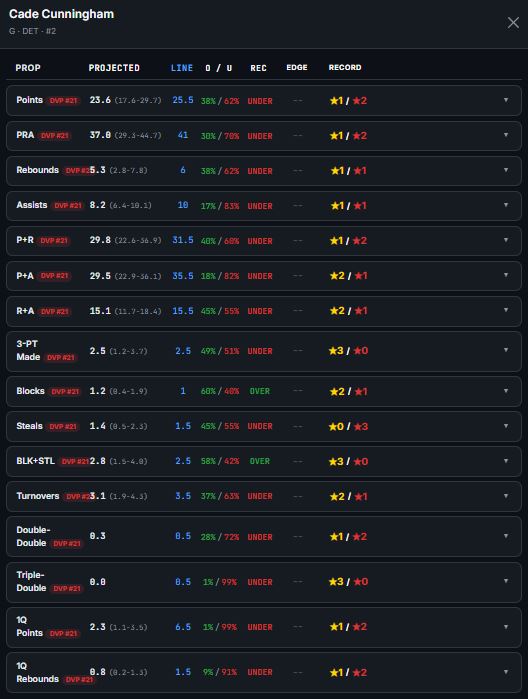
Task: Expand the Turnovers prop row arrow
Action: [506, 496]
